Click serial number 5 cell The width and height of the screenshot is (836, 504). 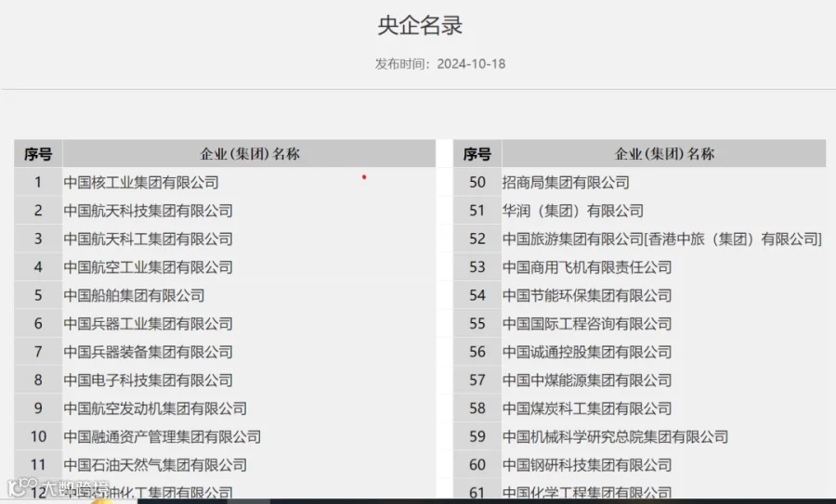coord(38,296)
